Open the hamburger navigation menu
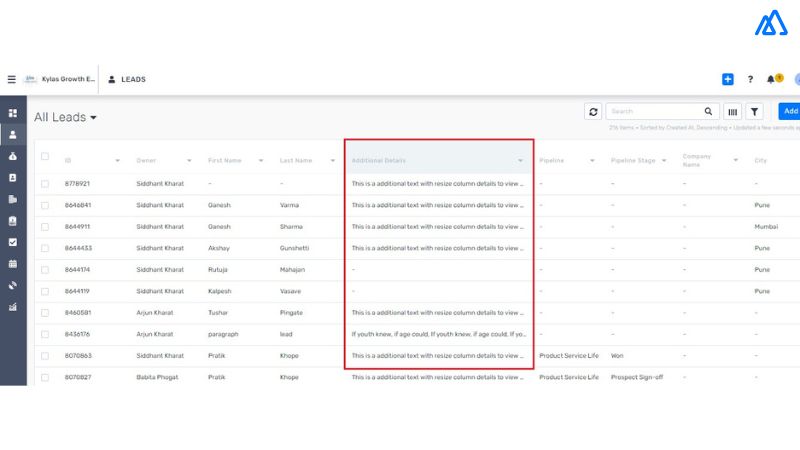800x450 pixels. pos(11,79)
